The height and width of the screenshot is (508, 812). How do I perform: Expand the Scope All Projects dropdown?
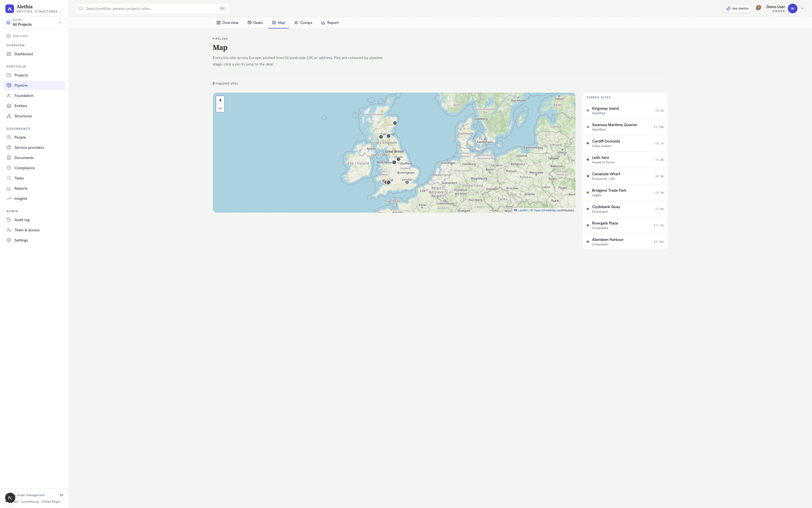[x=34, y=22]
